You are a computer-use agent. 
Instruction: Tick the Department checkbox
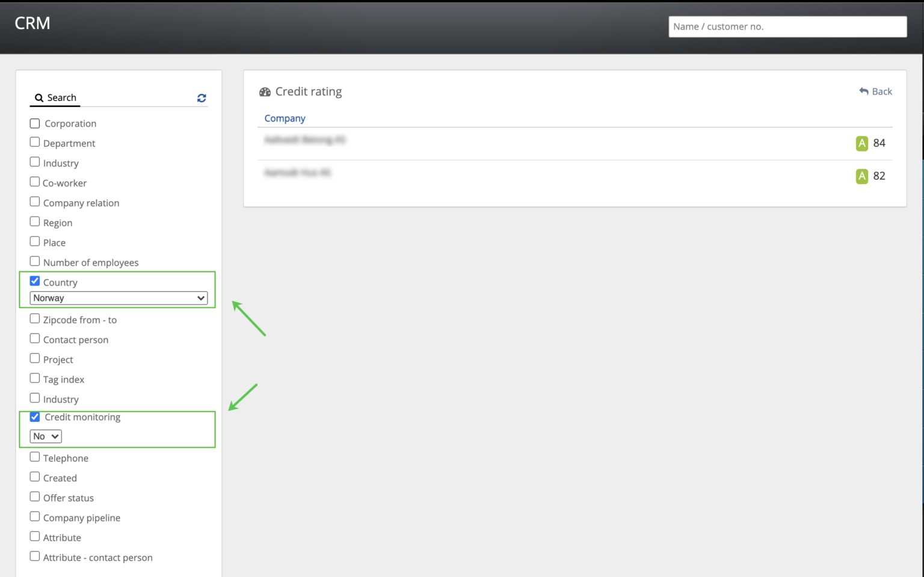[x=35, y=143]
